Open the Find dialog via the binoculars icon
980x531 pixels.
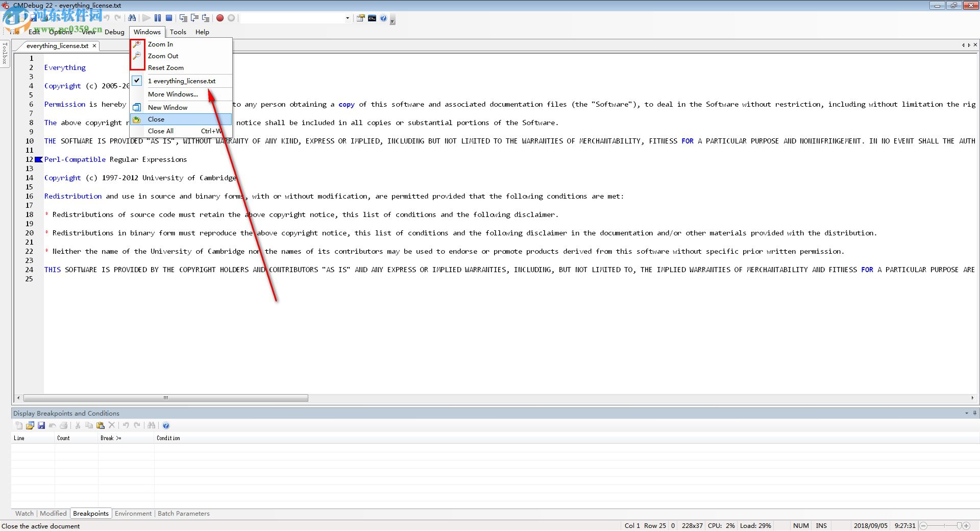(x=132, y=17)
